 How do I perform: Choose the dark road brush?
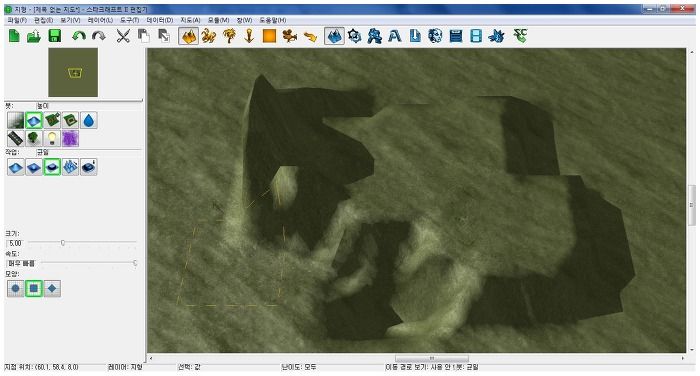16,138
